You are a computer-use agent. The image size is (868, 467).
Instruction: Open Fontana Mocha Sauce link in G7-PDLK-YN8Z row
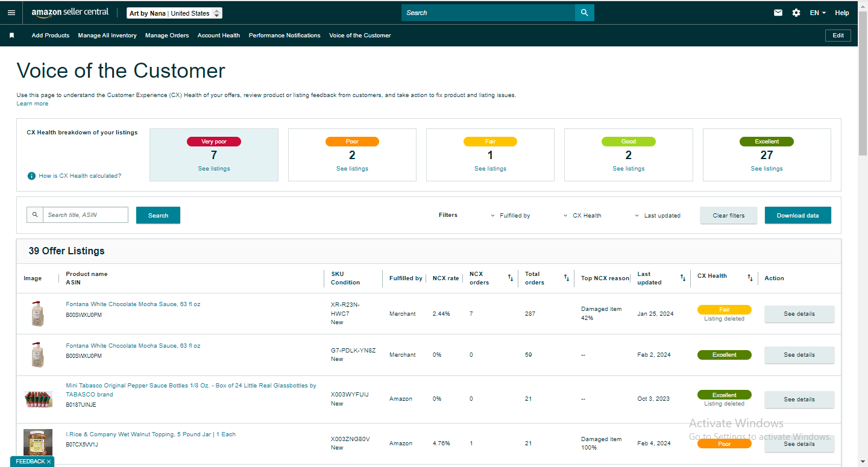(133, 346)
